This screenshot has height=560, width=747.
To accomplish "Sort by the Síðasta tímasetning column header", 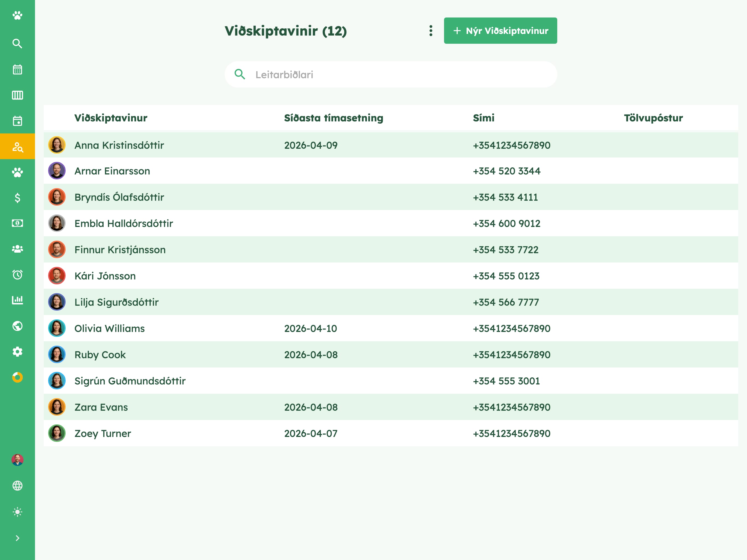I will pyautogui.click(x=333, y=118).
